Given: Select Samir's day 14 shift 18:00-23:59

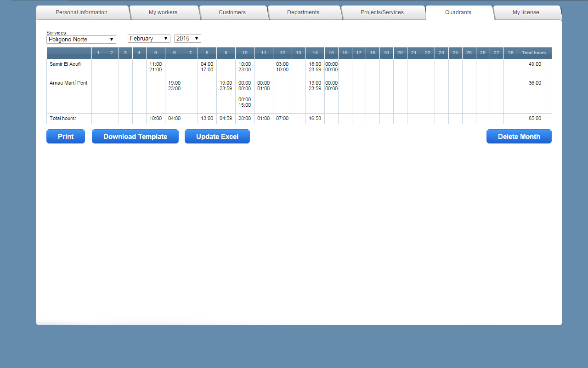Looking at the screenshot, I should coord(315,67).
